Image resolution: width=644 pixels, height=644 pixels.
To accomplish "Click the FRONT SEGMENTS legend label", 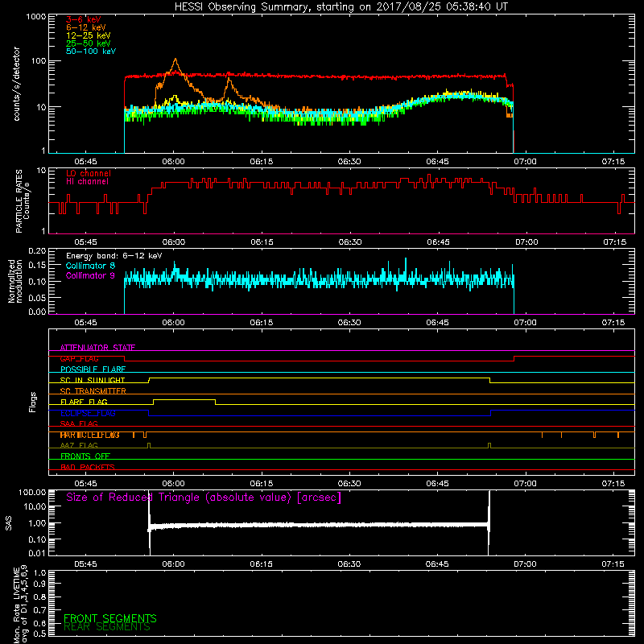I will click(x=110, y=618).
